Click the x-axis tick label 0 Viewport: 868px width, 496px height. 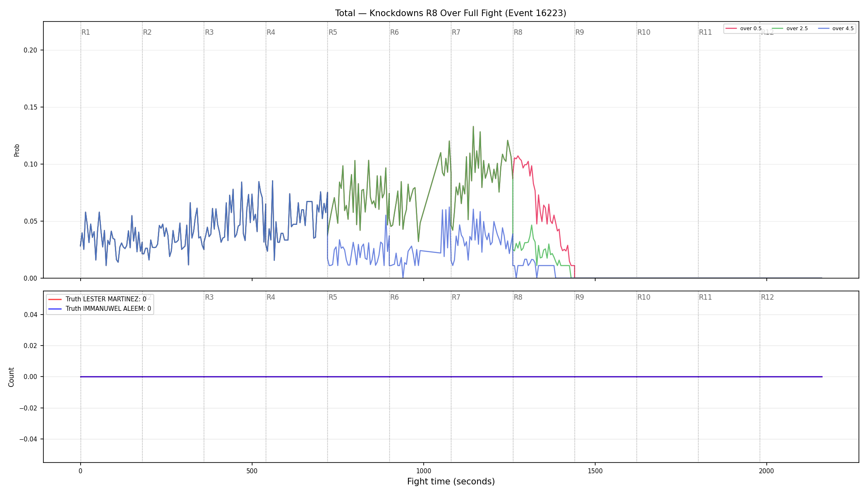[81, 471]
